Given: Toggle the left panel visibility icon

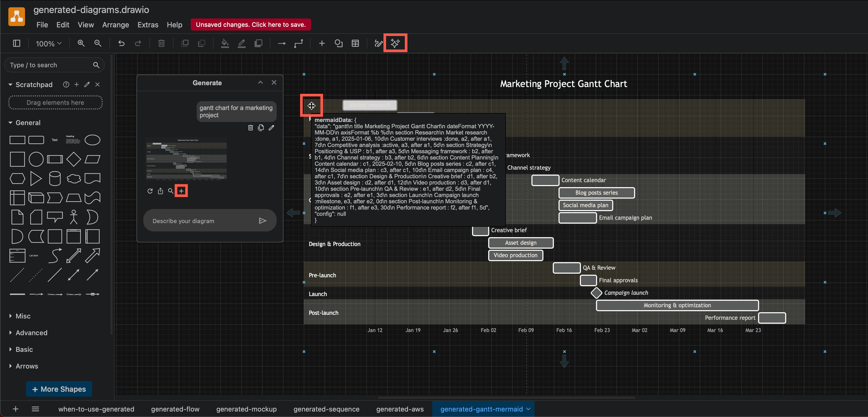Looking at the screenshot, I should (16, 43).
